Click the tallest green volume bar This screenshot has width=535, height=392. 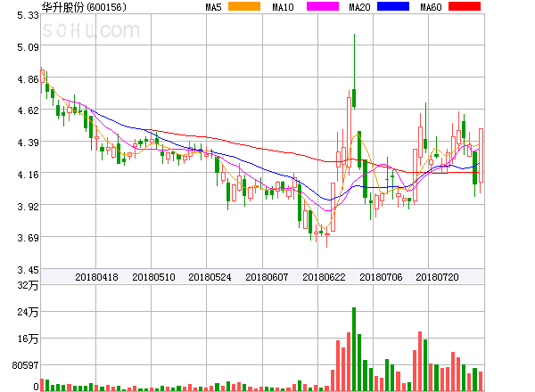pos(354,349)
